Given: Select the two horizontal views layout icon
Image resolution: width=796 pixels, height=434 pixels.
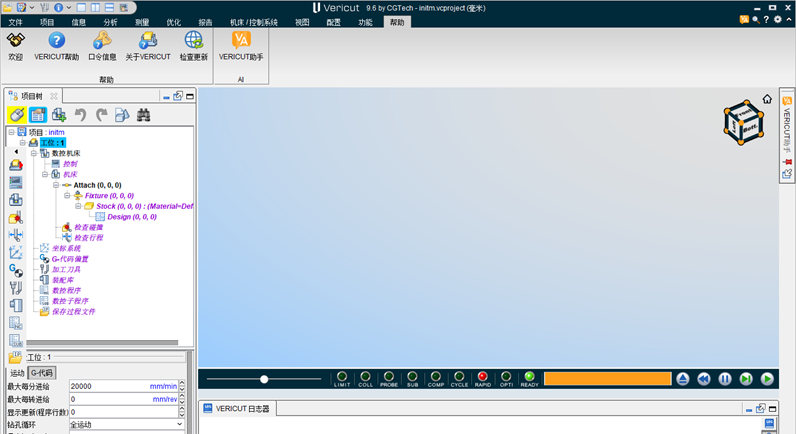Looking at the screenshot, I should [x=109, y=8].
